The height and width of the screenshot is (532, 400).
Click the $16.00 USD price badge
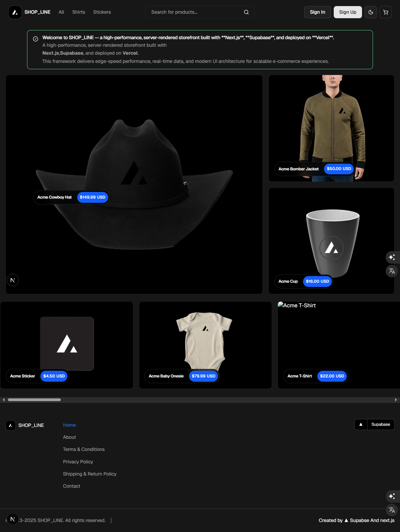318,281
